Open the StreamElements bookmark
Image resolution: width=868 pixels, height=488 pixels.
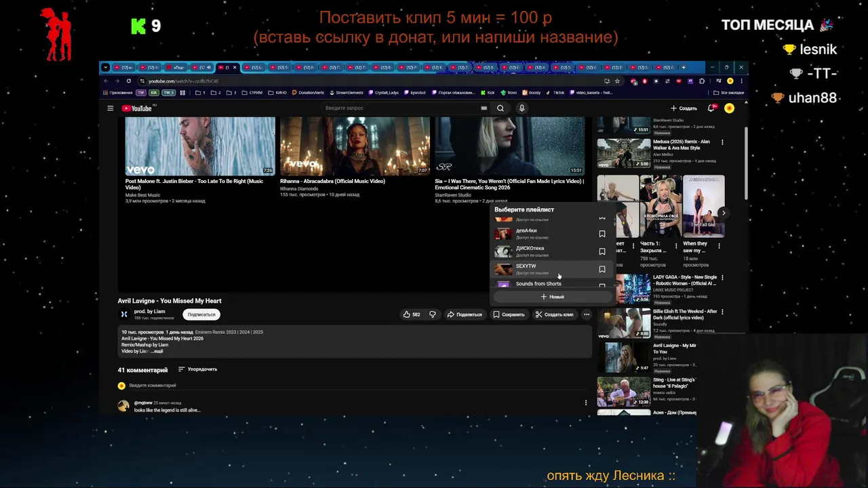346,92
